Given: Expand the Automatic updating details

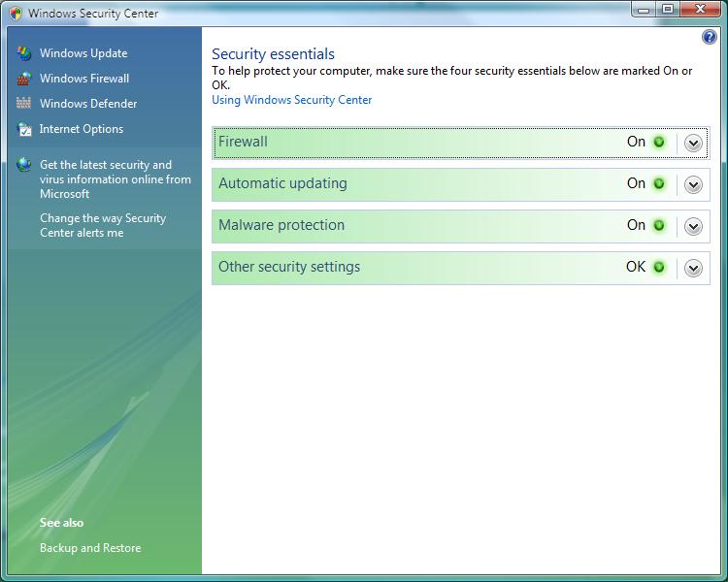Looking at the screenshot, I should pos(693,184).
